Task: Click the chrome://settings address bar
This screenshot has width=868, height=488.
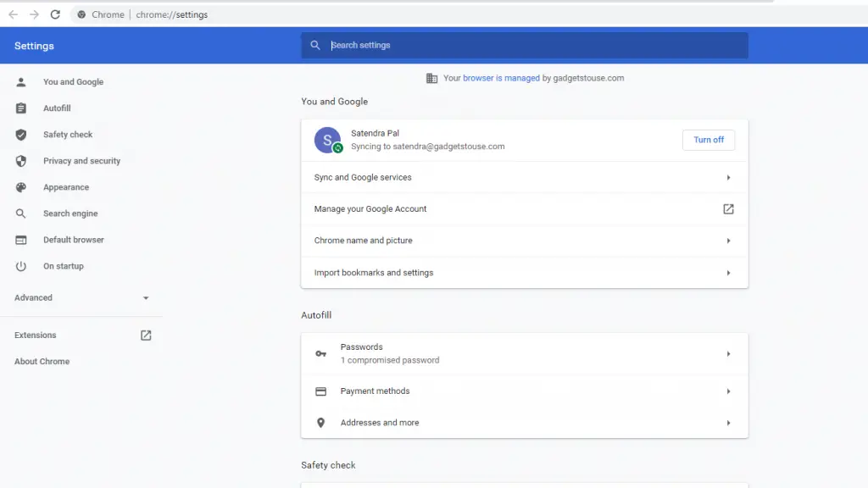Action: pyautogui.click(x=171, y=15)
